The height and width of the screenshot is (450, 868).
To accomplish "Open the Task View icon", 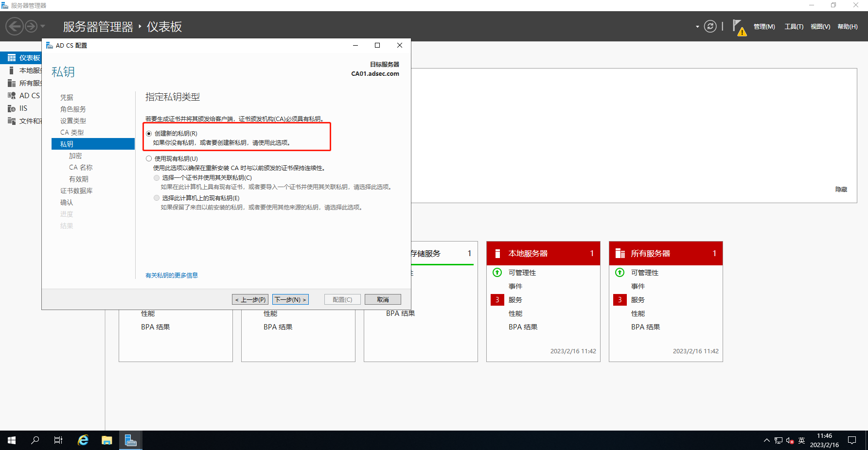I will (x=58, y=440).
